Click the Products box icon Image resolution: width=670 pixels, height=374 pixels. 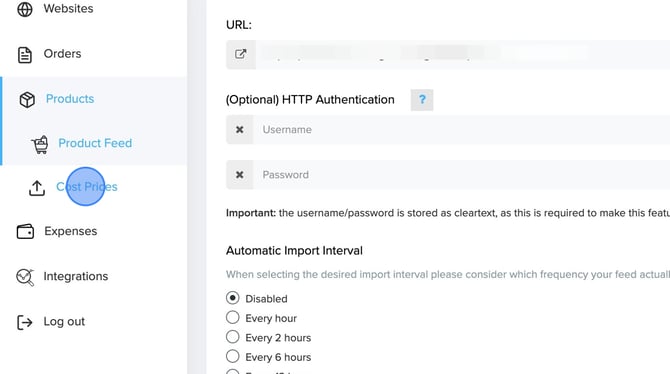pyautogui.click(x=27, y=100)
